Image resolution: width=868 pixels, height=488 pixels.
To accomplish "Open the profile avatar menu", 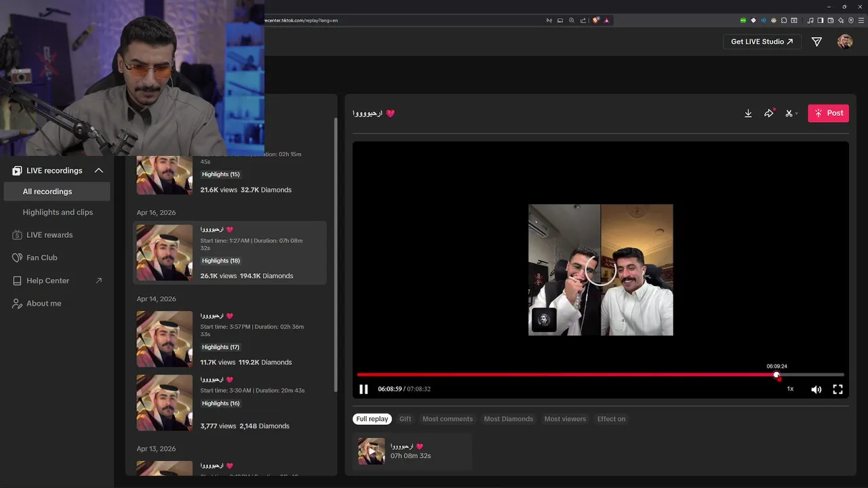I will pyautogui.click(x=845, y=41).
